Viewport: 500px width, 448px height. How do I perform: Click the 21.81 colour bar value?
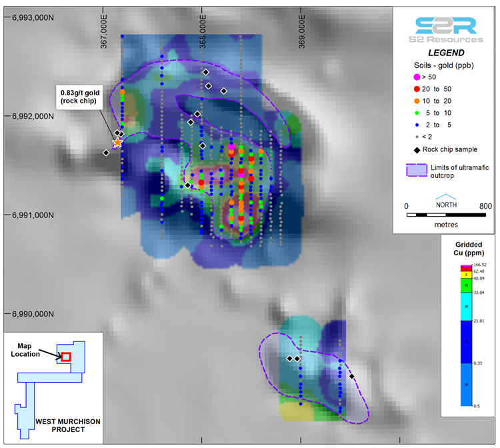tap(479, 321)
